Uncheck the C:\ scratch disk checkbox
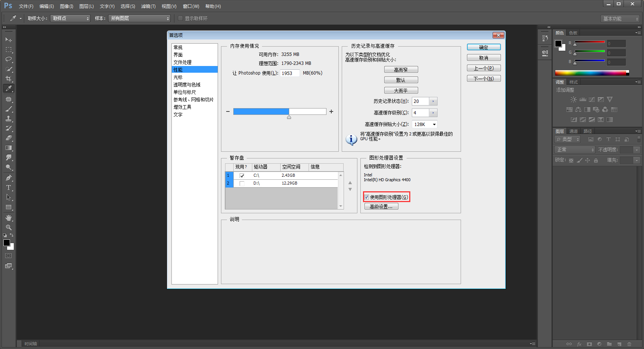Viewport: 644px width, 349px height. (x=242, y=175)
